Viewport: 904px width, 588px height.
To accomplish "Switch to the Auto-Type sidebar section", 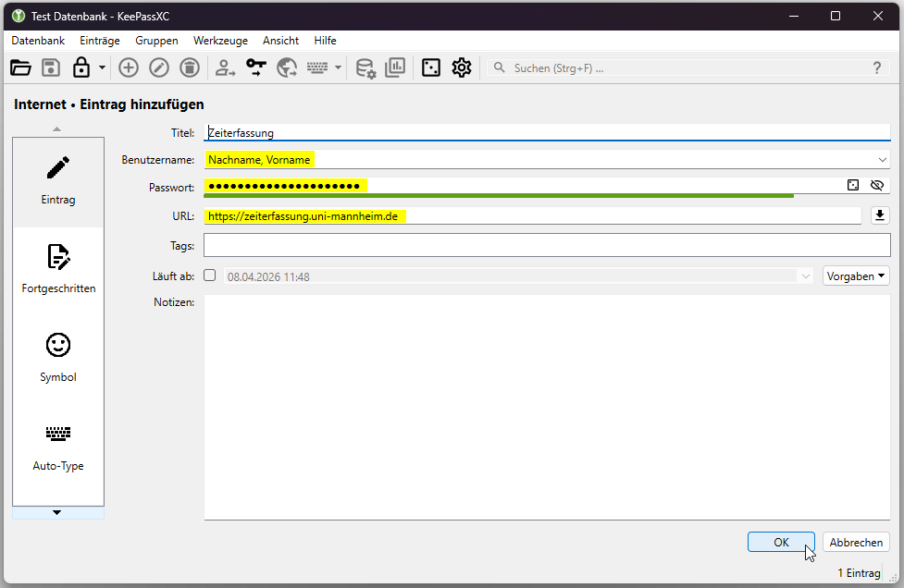I will click(x=58, y=448).
